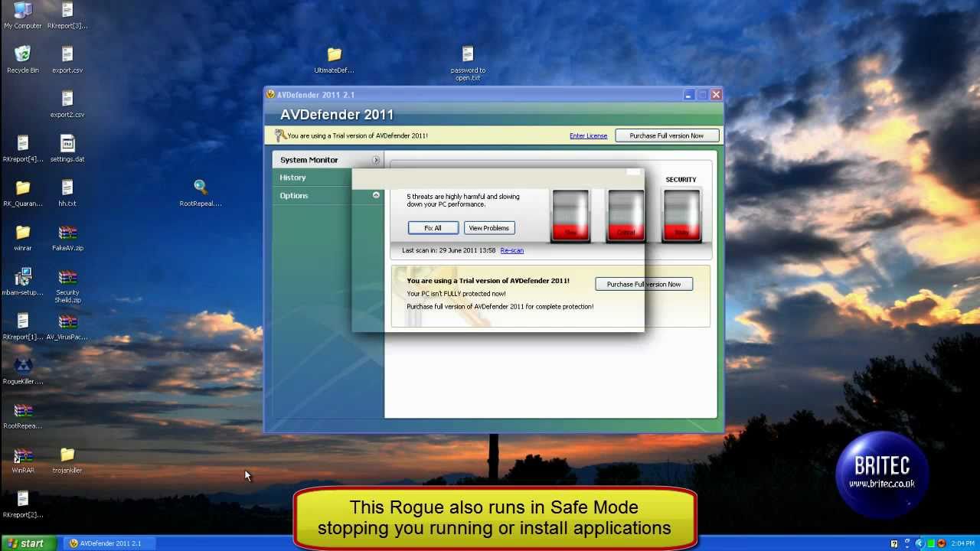Select the FakeAV.zip archive icon
The height and width of the screenshot is (551, 980).
(67, 236)
